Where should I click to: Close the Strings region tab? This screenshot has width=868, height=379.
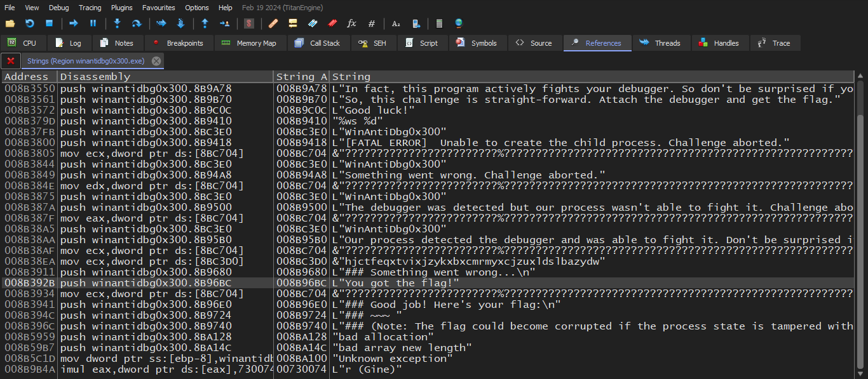(156, 61)
